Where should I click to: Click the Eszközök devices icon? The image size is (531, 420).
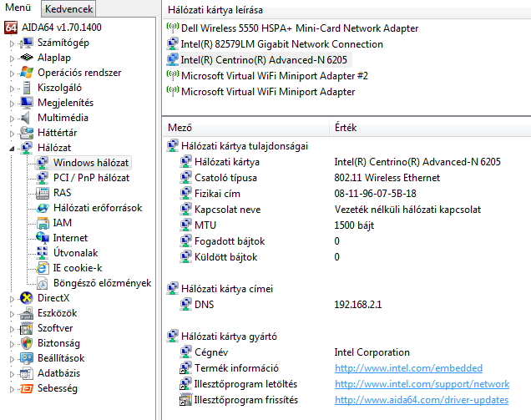tap(27, 313)
